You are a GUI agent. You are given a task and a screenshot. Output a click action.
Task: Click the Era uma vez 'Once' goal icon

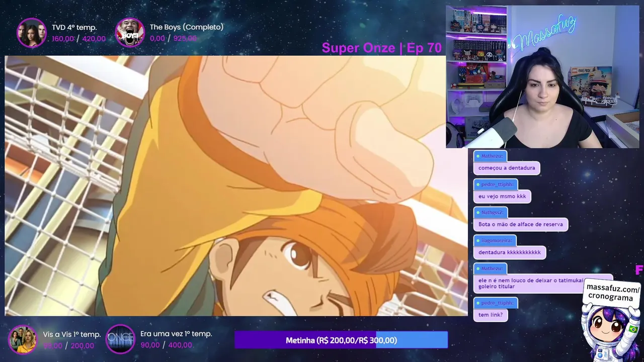[x=120, y=339]
